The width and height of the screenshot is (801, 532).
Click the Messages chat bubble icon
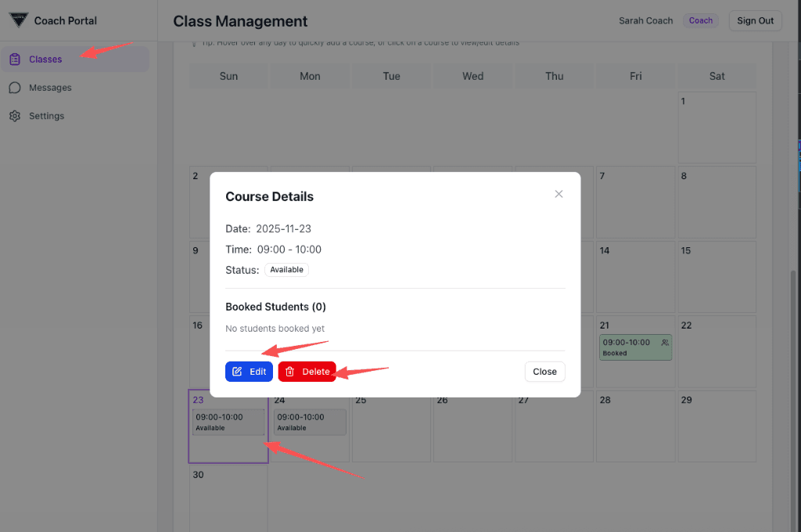(x=15, y=88)
